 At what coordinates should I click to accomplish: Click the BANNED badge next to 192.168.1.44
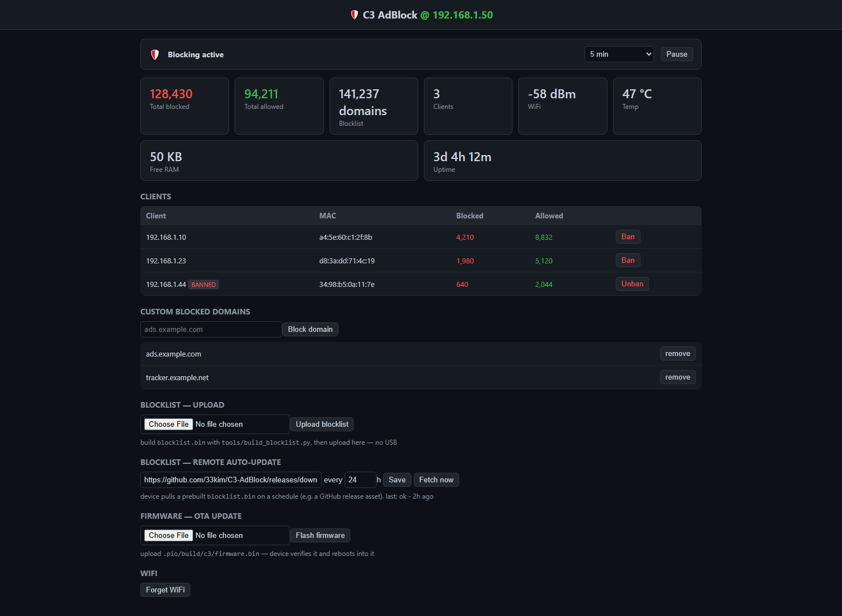[203, 285]
